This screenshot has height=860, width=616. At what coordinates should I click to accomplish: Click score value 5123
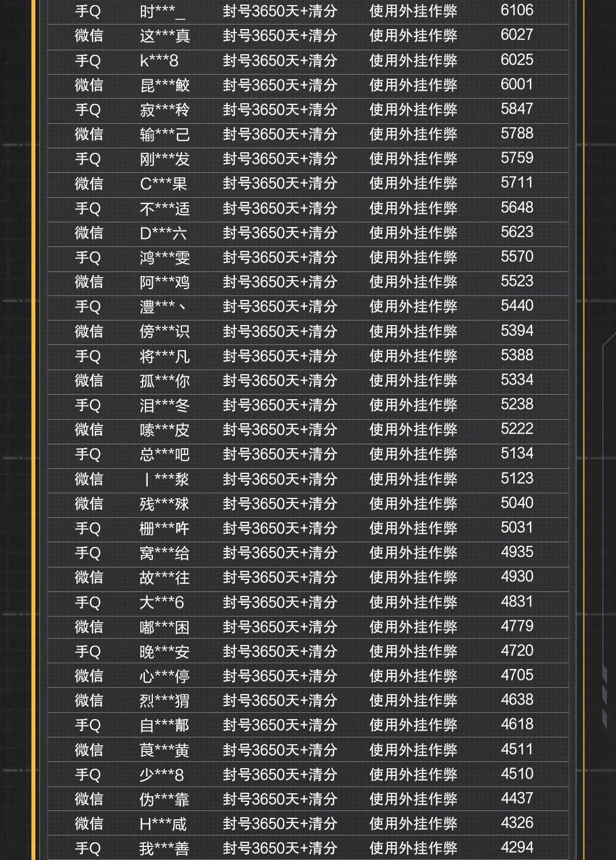click(x=517, y=478)
